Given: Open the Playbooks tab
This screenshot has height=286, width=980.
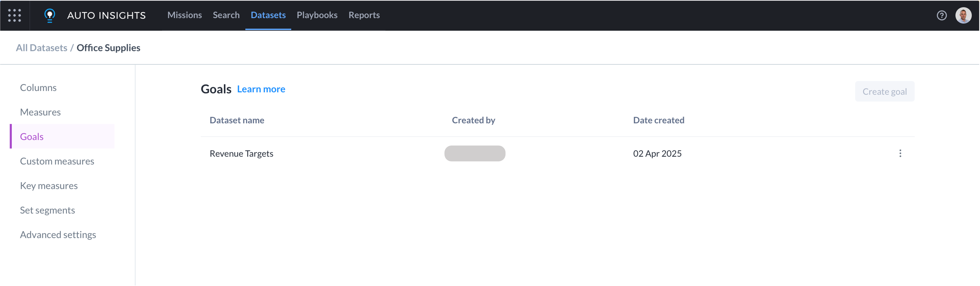Looking at the screenshot, I should (x=317, y=15).
